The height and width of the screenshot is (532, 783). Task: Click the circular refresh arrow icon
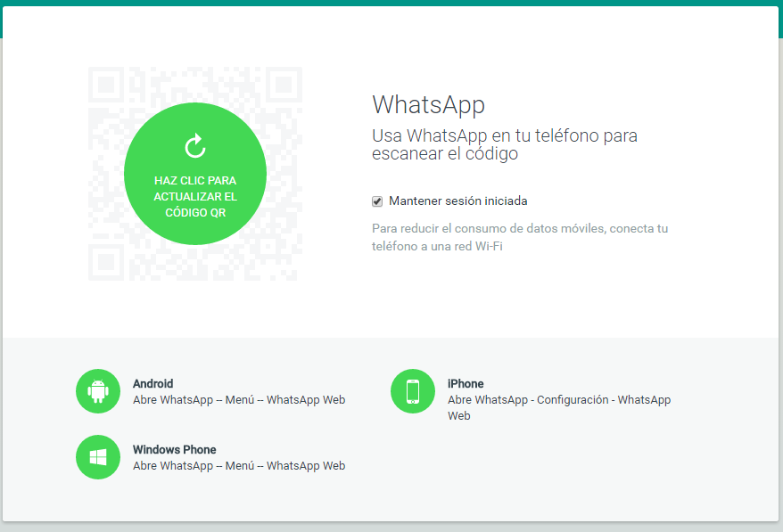pyautogui.click(x=195, y=146)
